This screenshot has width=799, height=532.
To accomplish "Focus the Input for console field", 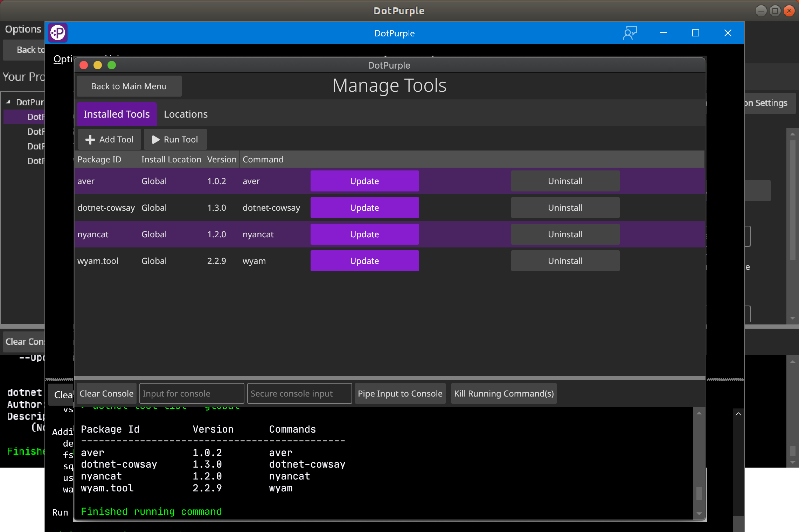I will point(192,393).
